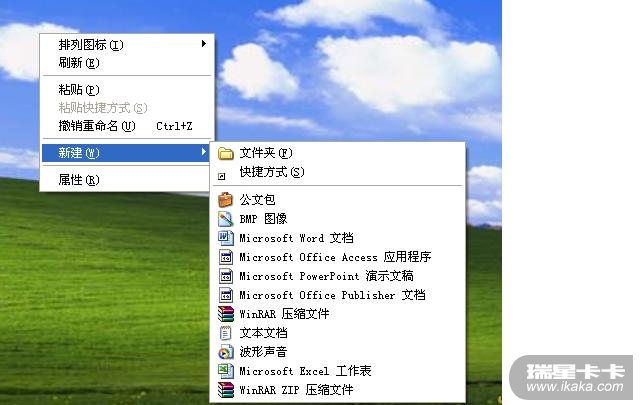The image size is (640, 405).
Task: Open 属性(R) desktop properties
Action: coord(127,180)
